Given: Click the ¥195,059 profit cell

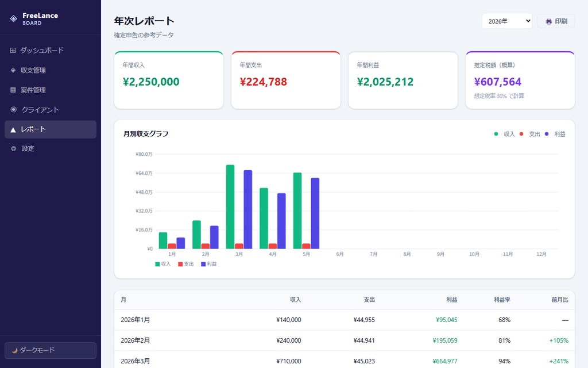Looking at the screenshot, I should click(445, 340).
